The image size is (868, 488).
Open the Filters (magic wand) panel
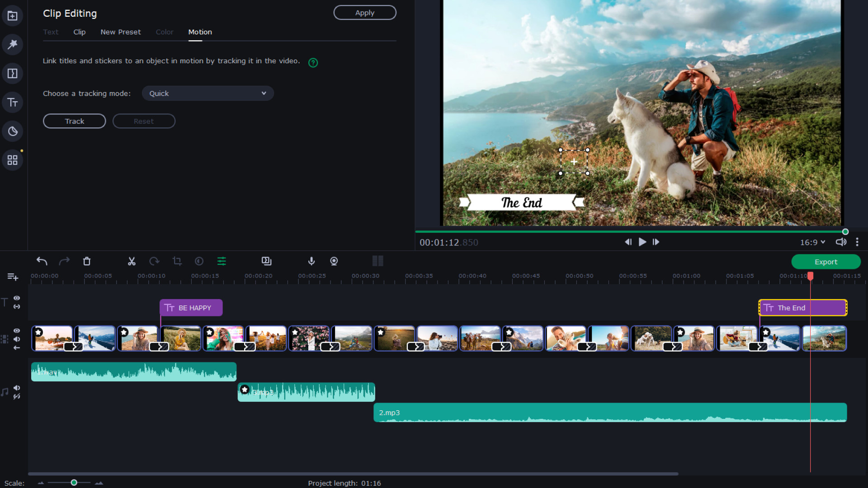coord(12,45)
